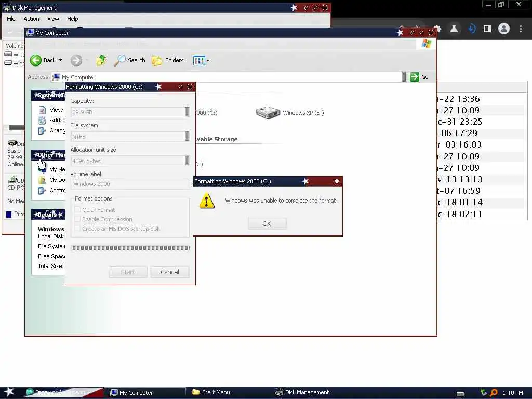Click the Up folder icon in My Computer
The height and width of the screenshot is (399, 532).
[x=101, y=60]
